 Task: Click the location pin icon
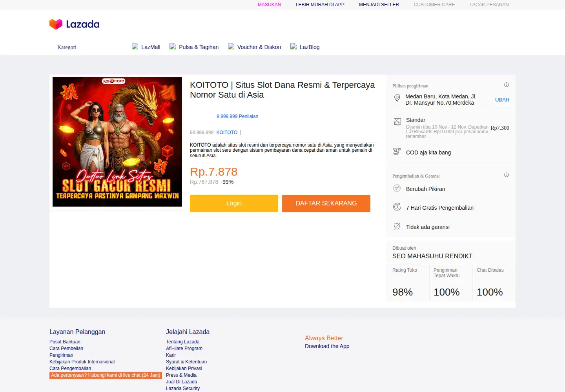(397, 98)
